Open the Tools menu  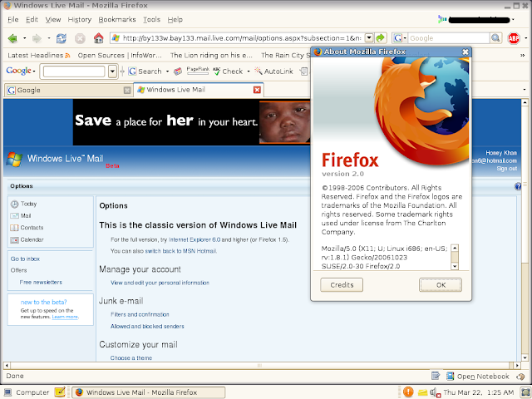click(x=151, y=20)
